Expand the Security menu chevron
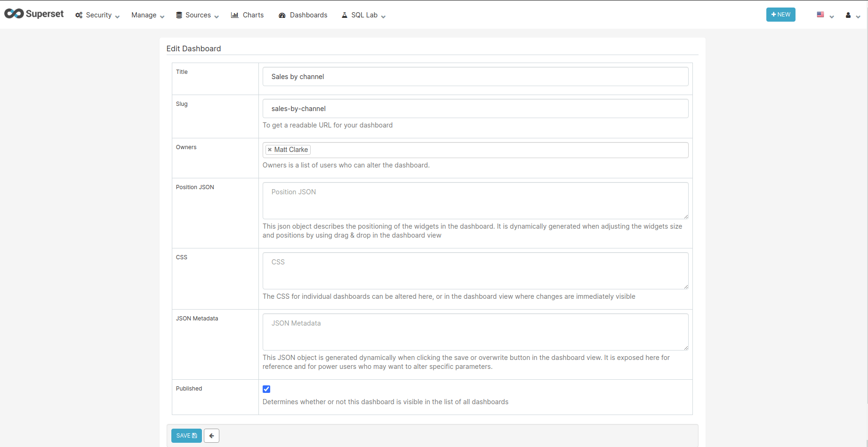The image size is (868, 447). coord(117,16)
